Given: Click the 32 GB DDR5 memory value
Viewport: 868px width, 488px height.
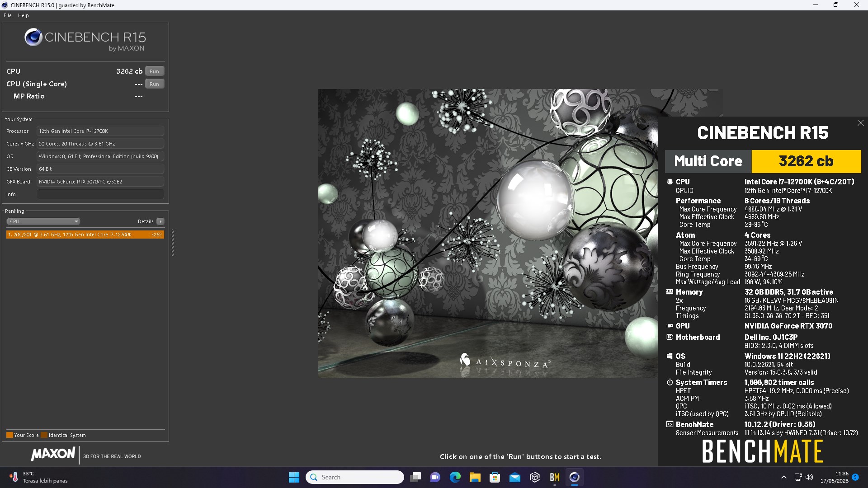Looking at the screenshot, I should [789, 292].
